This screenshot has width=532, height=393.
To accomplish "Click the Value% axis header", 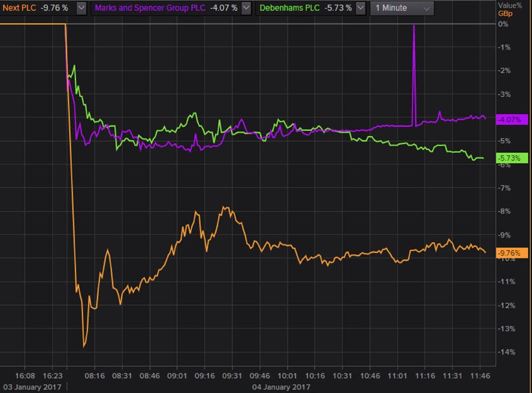I will pyautogui.click(x=510, y=5).
